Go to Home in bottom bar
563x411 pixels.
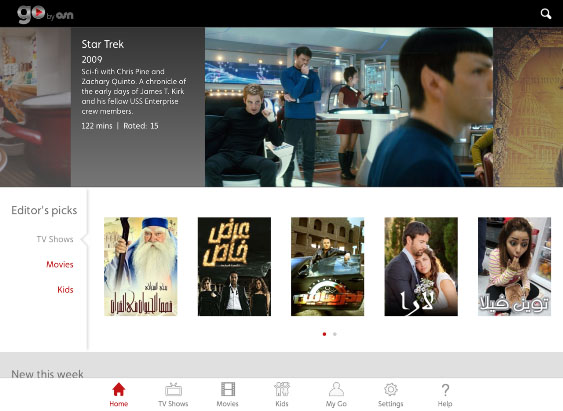[118, 394]
